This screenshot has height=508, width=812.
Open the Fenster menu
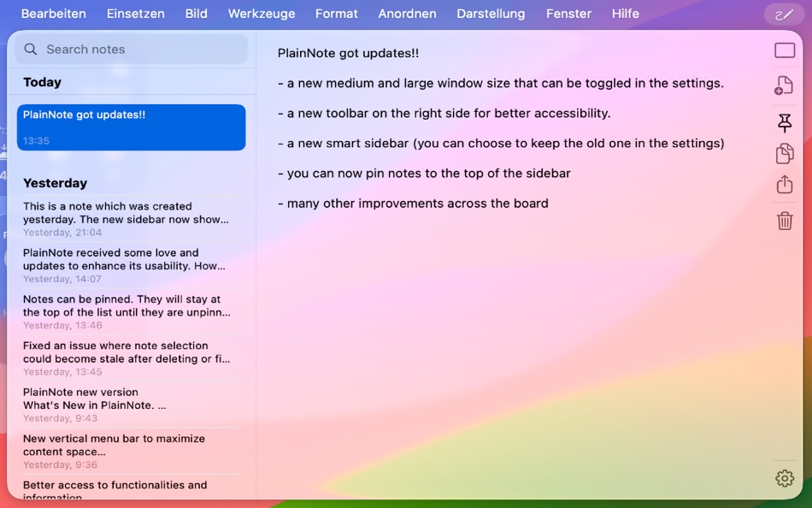(568, 14)
